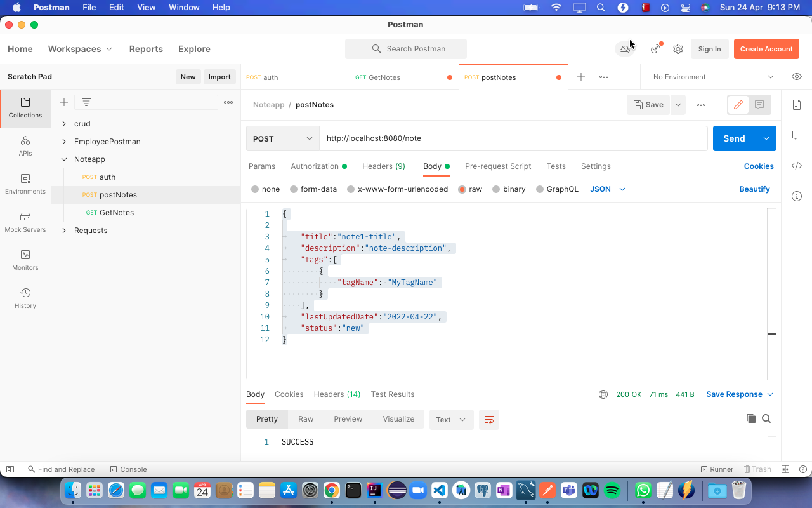This screenshot has height=508, width=812.
Task: Toggle the sidebar icon in status bar
Action: 10,469
